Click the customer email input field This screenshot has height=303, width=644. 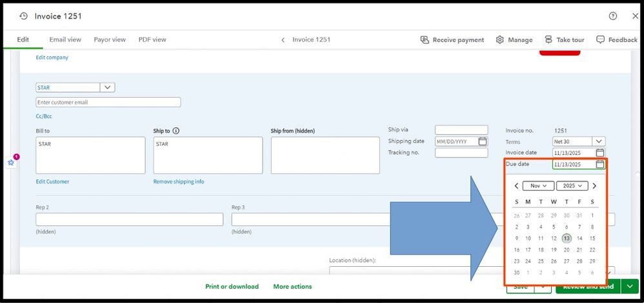coord(108,102)
